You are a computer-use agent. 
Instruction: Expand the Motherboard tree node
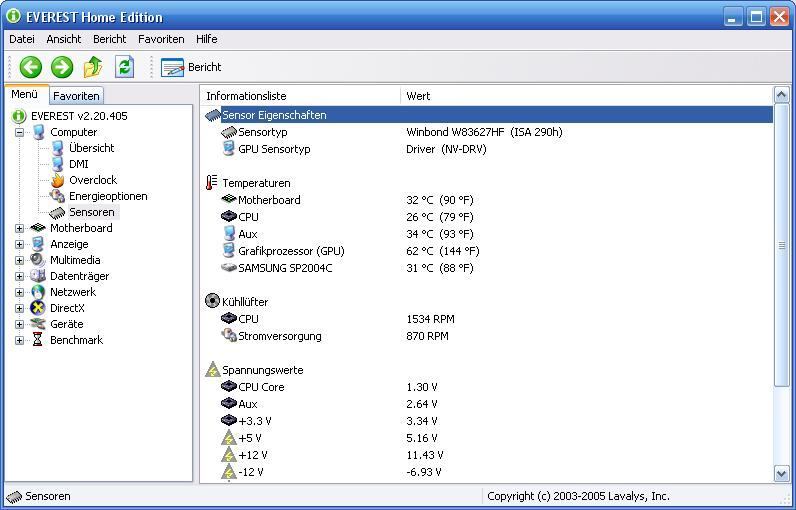click(x=19, y=228)
